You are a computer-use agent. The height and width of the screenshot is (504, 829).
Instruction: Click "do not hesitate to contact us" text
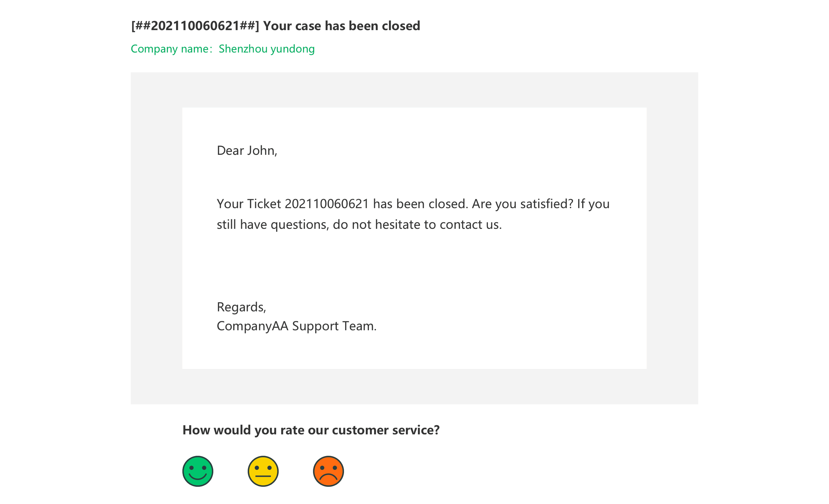pos(417,224)
